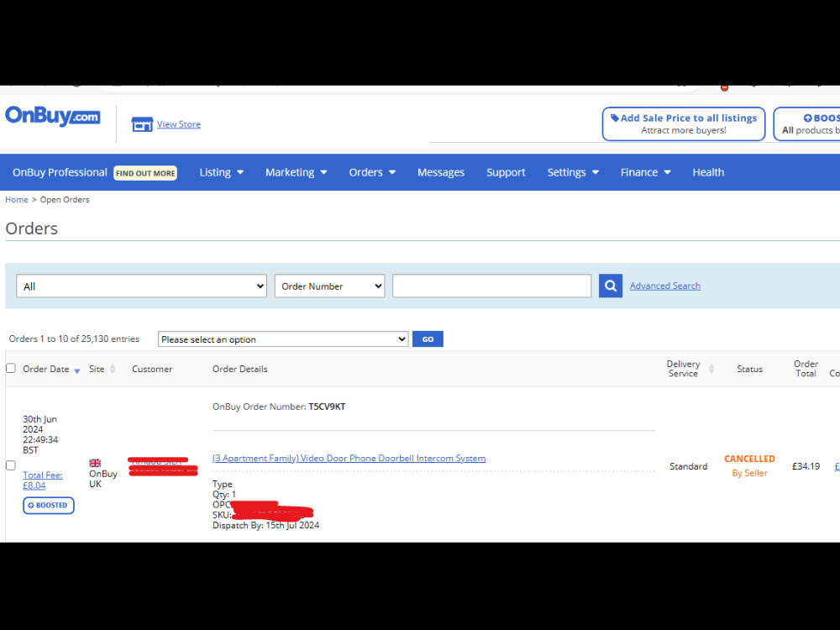Open Video Door Phone Doorbell Intercom System link
This screenshot has height=630, width=840.
tap(349, 459)
